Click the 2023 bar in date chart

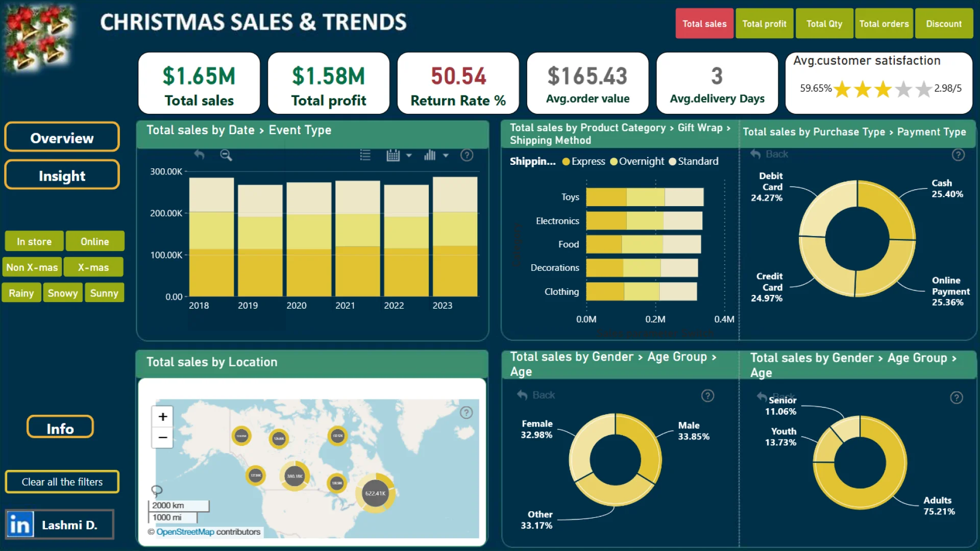pos(455,236)
